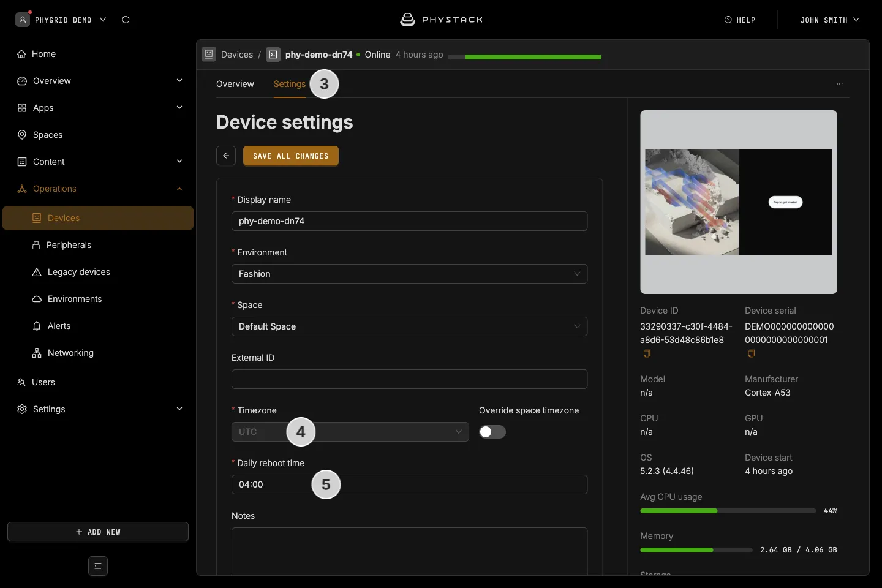Open the PHYGRID DEMO tenant dropdown
This screenshot has height=588, width=882.
coord(61,20)
